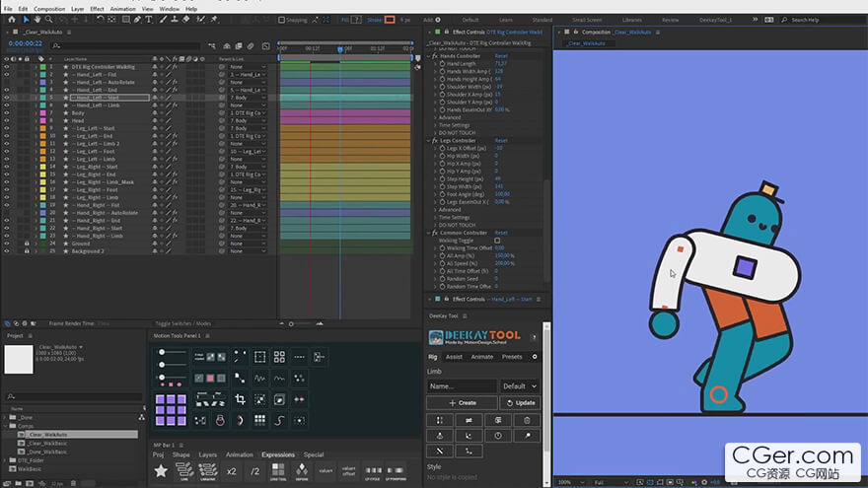The height and width of the screenshot is (488, 868).
Task: Open the Animation menu
Action: point(123,9)
